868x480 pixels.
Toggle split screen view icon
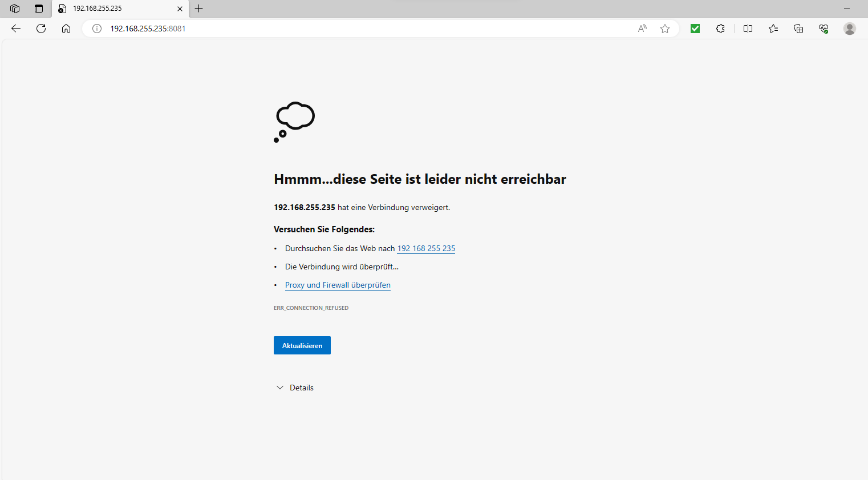(748, 29)
